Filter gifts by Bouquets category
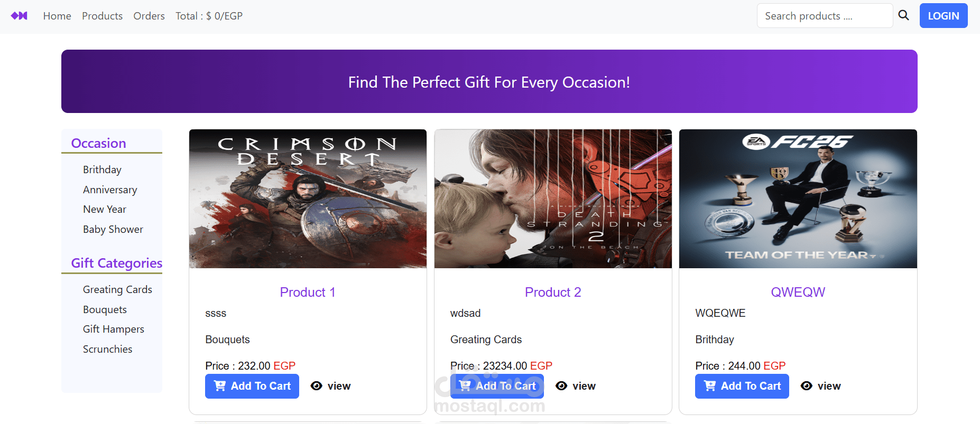Image resolution: width=980 pixels, height=424 pixels. point(105,309)
